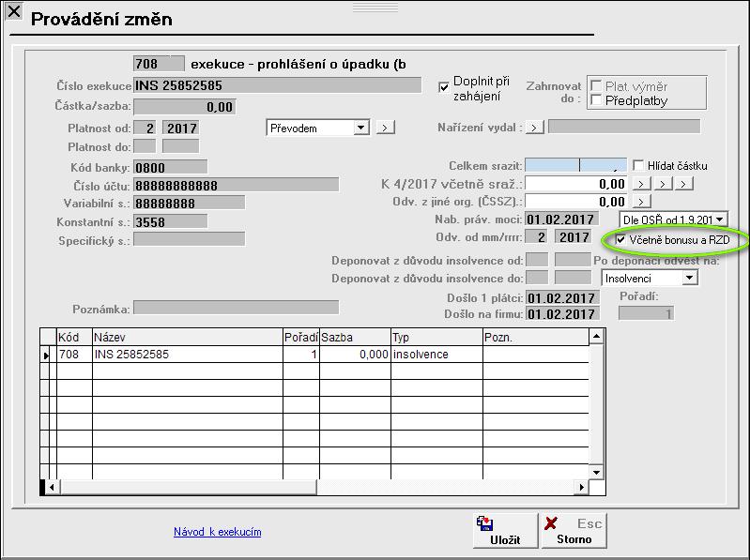This screenshot has height=560, width=750.
Task: Click arrow button next to Odv. z jiné org. field
Action: click(641, 201)
